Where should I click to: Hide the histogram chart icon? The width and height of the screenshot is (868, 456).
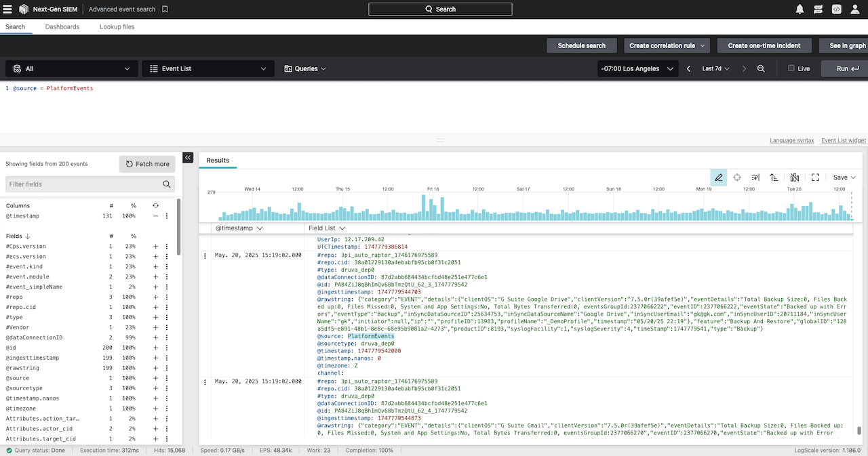(795, 178)
